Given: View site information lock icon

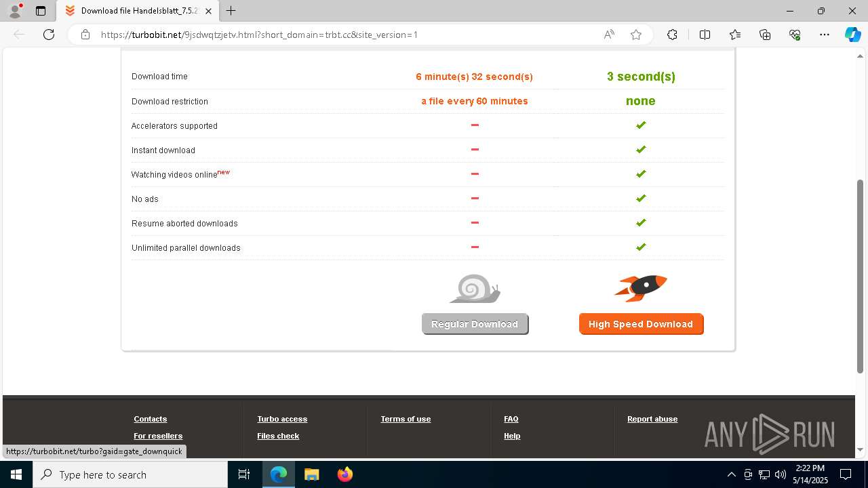Looking at the screenshot, I should [85, 35].
